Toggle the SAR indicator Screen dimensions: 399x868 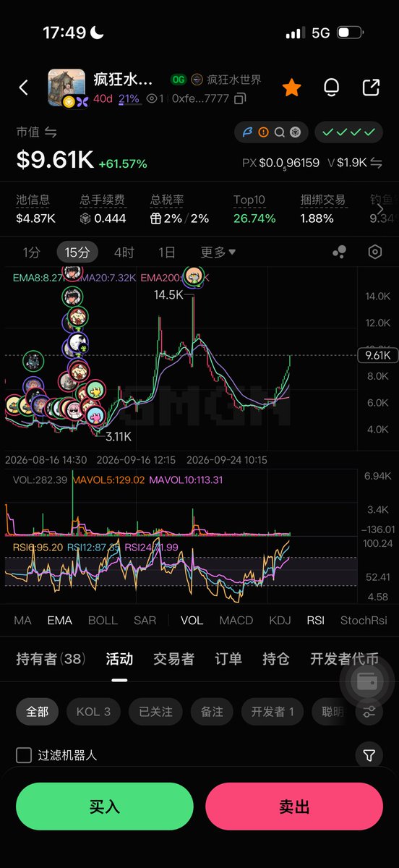point(145,620)
